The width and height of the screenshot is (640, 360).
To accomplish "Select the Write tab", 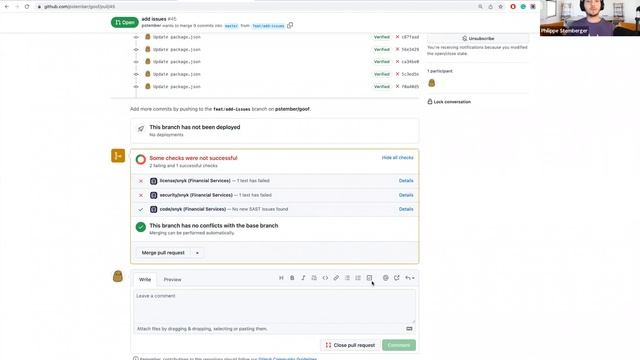I will (x=145, y=280).
